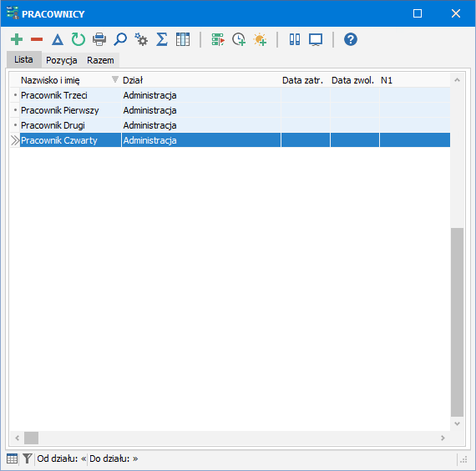Click the vertical scrollbar down arrow
476x471 pixels.
coord(457,423)
